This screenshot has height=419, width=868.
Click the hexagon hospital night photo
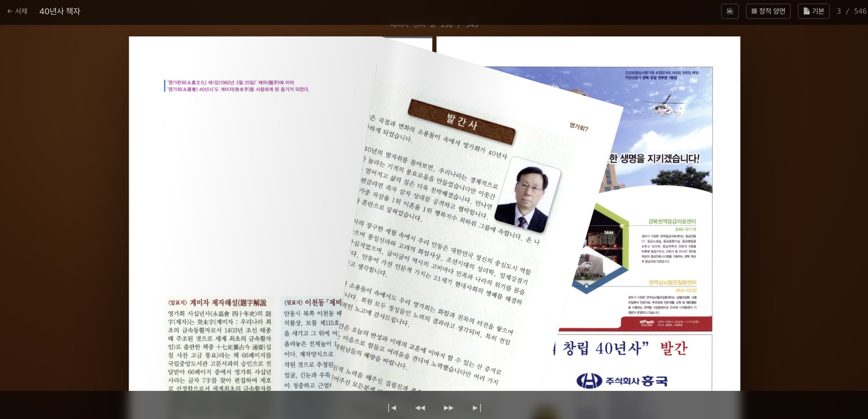[x=601, y=248]
